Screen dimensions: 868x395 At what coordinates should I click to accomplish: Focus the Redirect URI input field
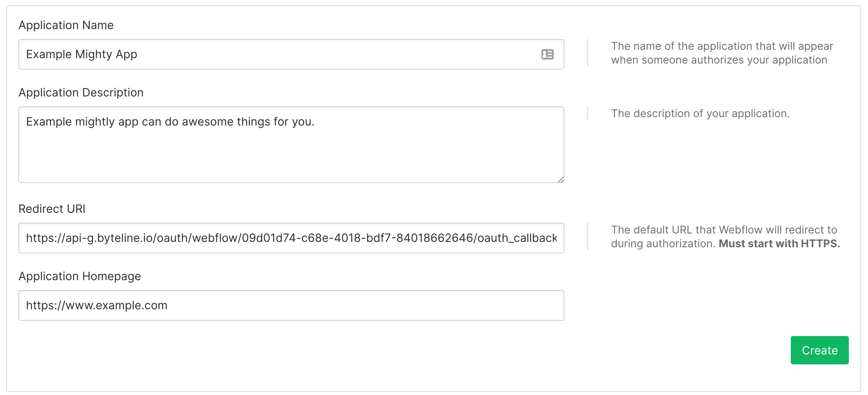click(291, 238)
